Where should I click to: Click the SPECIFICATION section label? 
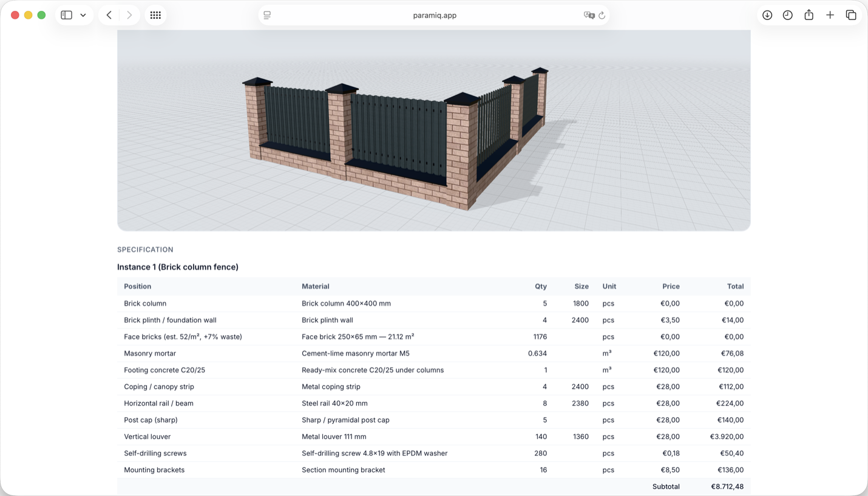tap(145, 250)
